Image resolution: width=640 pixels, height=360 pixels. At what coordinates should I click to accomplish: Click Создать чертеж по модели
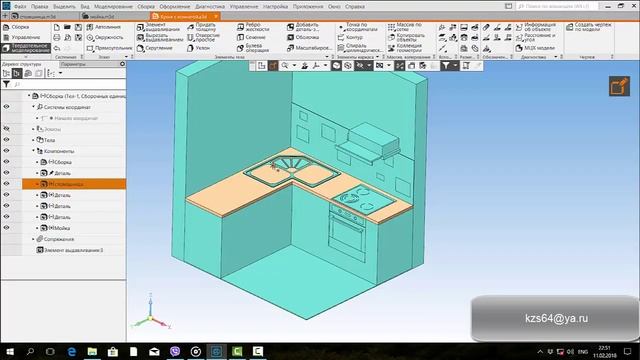click(x=589, y=27)
